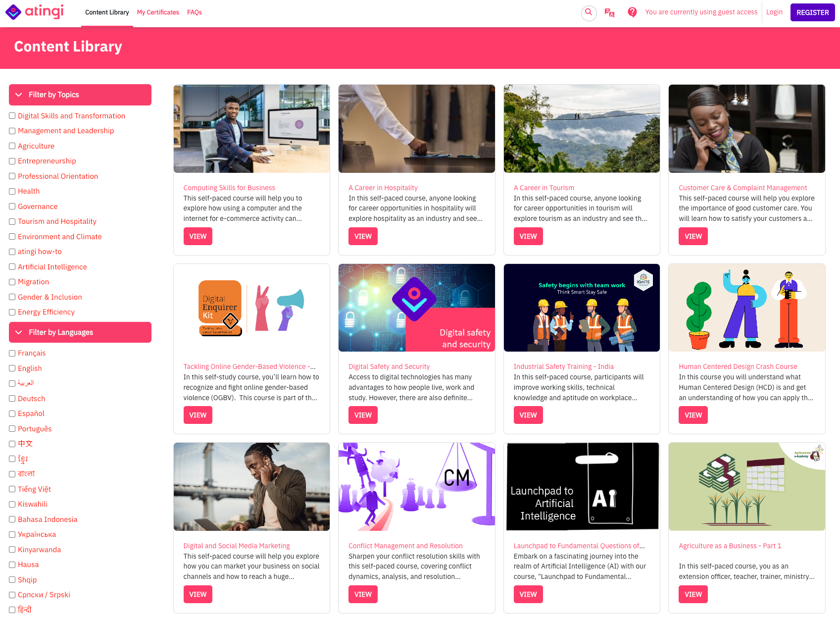View Conflict Management and Resolution course
The image size is (840, 620).
(363, 594)
